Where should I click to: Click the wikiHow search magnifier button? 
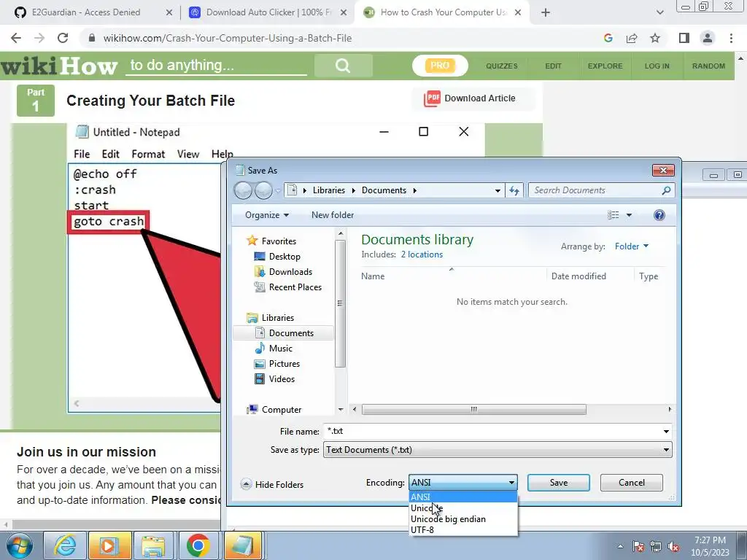343,65
